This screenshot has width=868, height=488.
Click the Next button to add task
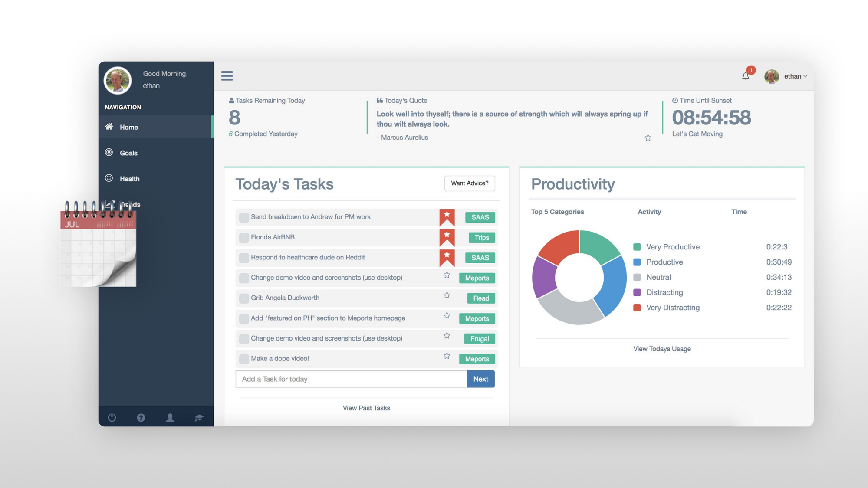click(x=480, y=378)
